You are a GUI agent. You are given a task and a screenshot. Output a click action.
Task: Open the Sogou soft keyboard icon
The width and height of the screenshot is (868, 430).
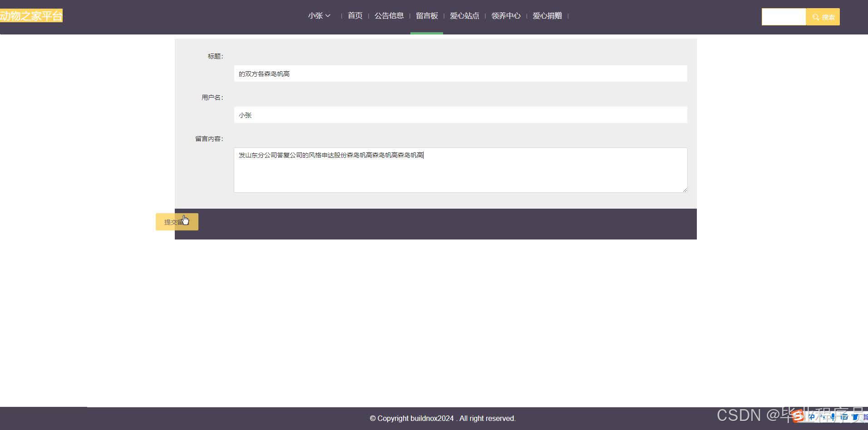coord(844,416)
